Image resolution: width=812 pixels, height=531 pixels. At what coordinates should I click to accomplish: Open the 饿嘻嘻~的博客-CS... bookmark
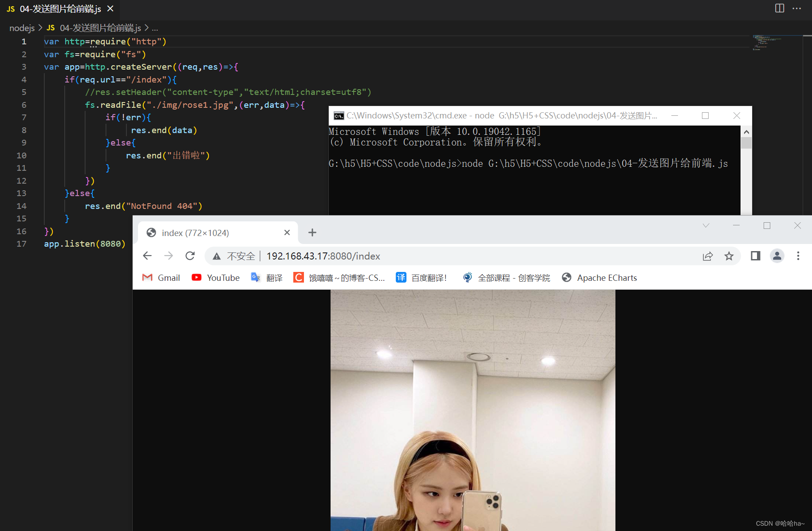339,278
